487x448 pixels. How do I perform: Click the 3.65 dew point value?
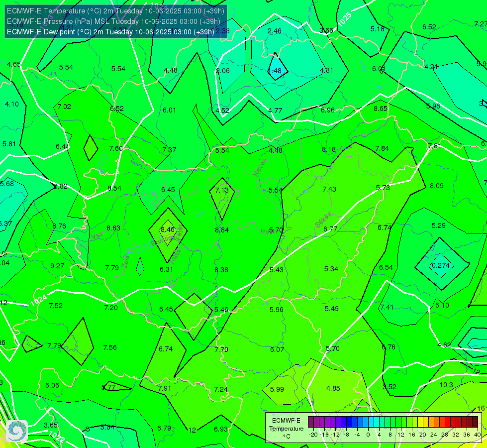click(50, 425)
